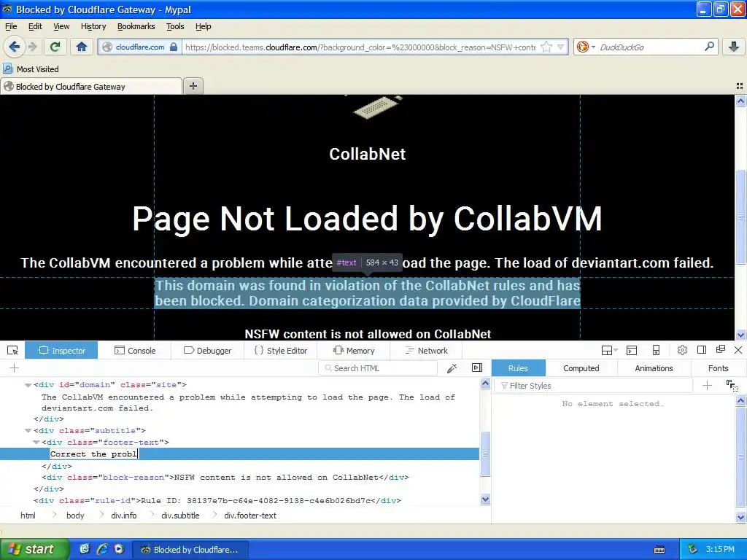Click the div.subtitle breadcrumb
Viewport: 747px width, 560px height.
(180, 516)
